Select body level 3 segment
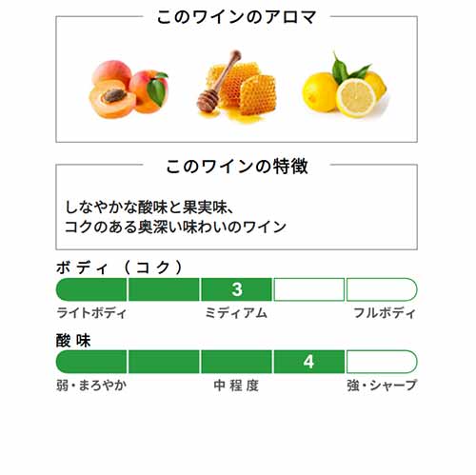Screen dimensions: 476x475 (x=236, y=289)
